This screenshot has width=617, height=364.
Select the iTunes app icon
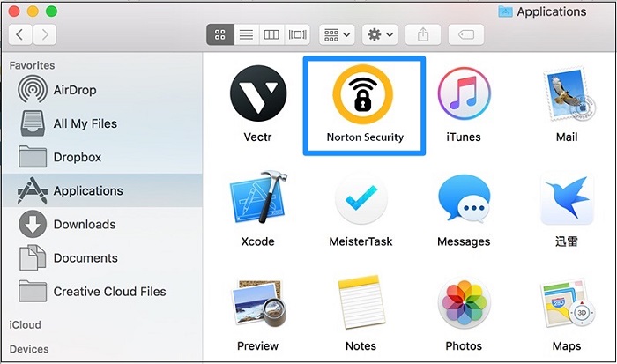[x=465, y=93]
